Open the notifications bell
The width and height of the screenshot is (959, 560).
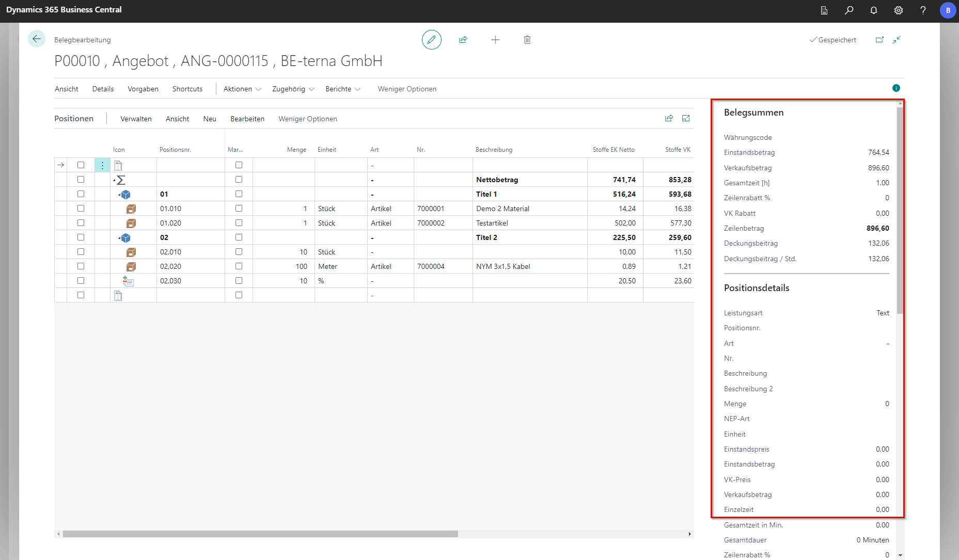[x=874, y=10]
